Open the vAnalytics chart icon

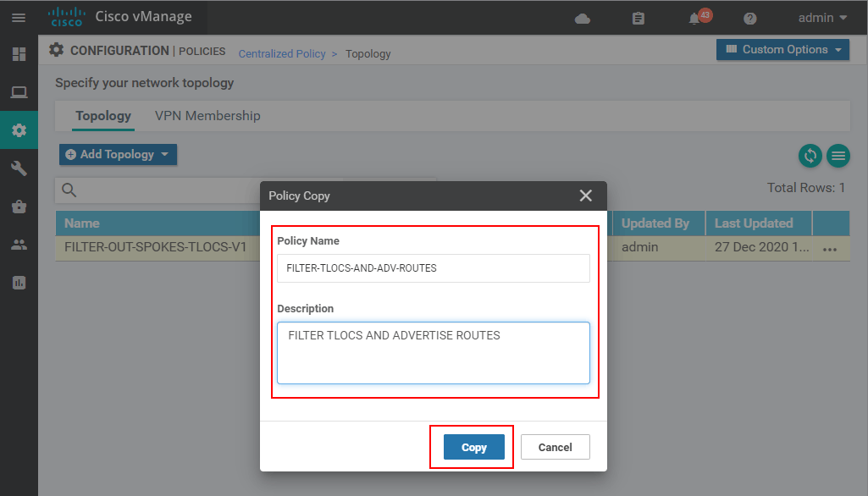19,283
